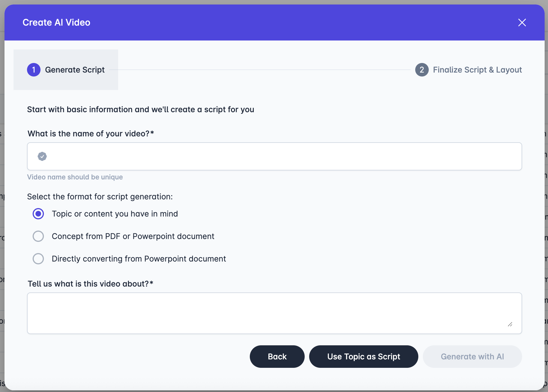Click 'Directly converting from Powerpoint document' text
Viewport: 548px width, 392px height.
click(139, 259)
